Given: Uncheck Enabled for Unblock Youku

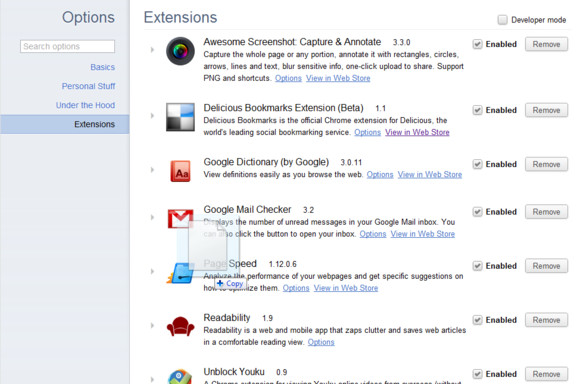Looking at the screenshot, I should (477, 374).
